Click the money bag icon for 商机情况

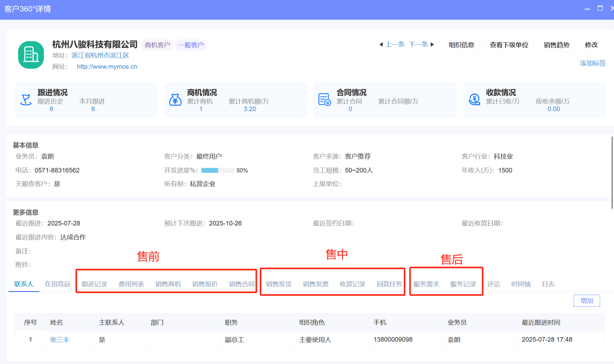pyautogui.click(x=175, y=99)
